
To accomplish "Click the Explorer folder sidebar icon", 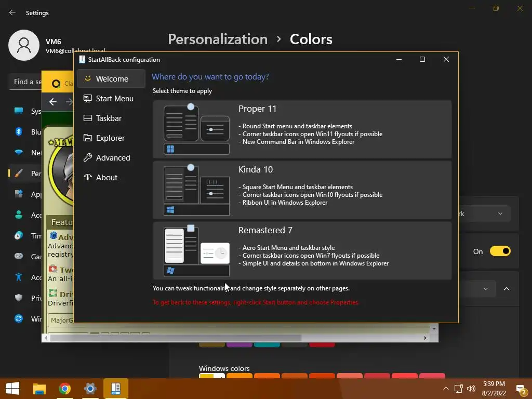I will pyautogui.click(x=87, y=138).
